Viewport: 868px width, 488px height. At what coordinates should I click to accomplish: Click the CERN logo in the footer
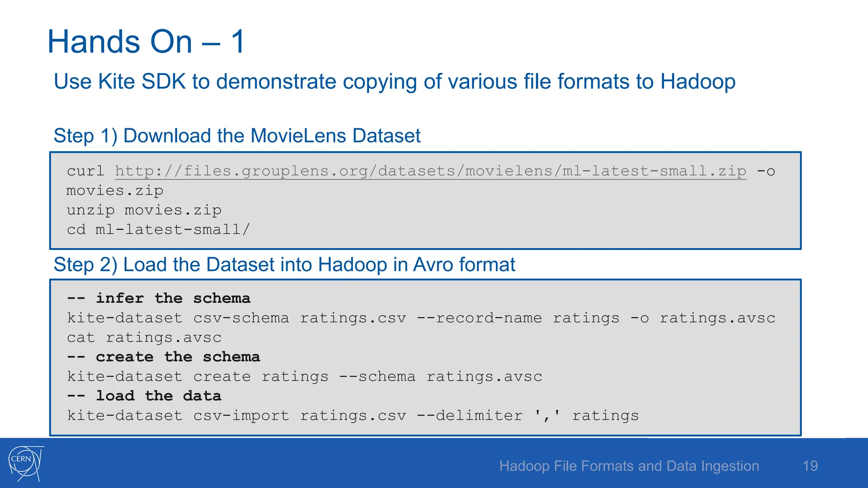(x=25, y=463)
